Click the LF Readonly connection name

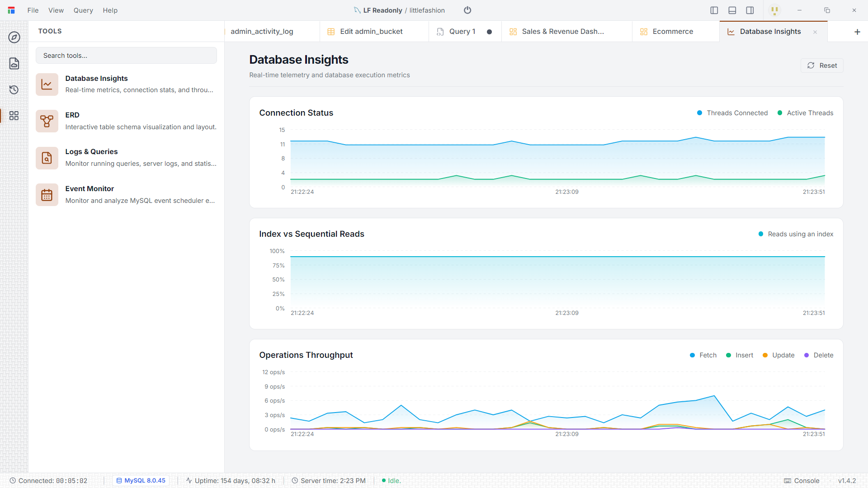(382, 10)
